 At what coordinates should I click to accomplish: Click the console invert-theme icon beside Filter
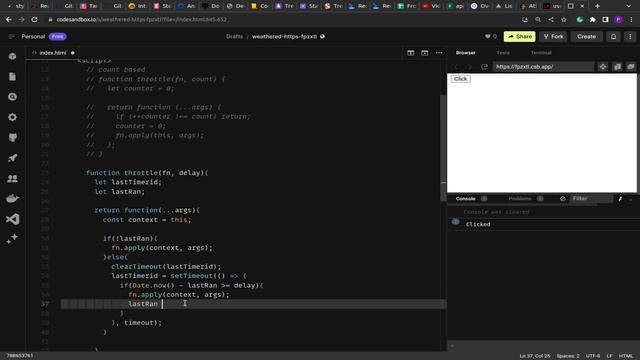[620, 199]
